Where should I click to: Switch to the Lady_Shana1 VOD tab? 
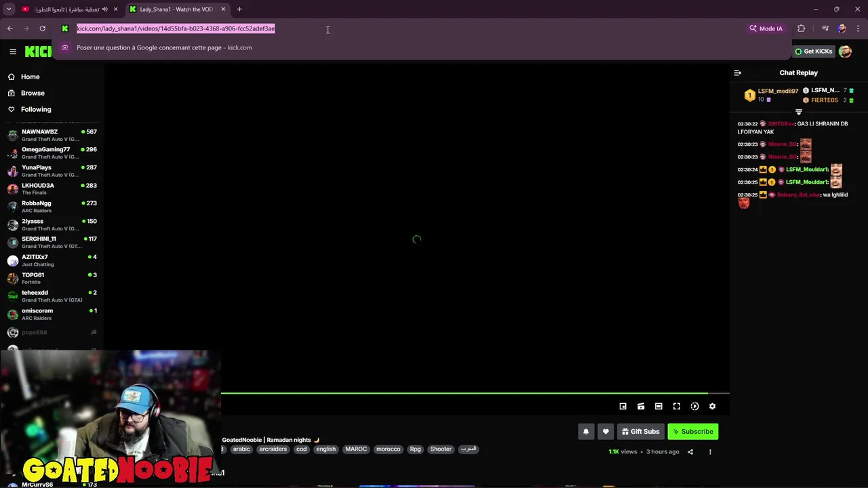176,9
